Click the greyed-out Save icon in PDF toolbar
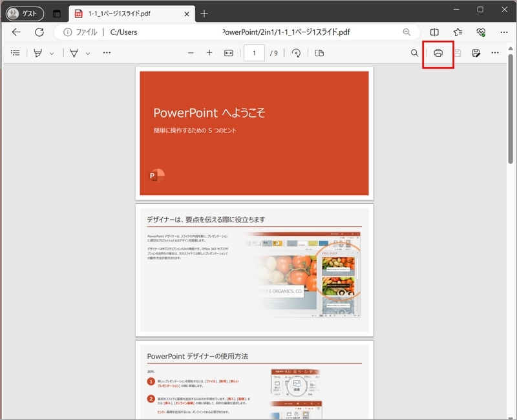Image resolution: width=517 pixels, height=420 pixels. point(458,53)
